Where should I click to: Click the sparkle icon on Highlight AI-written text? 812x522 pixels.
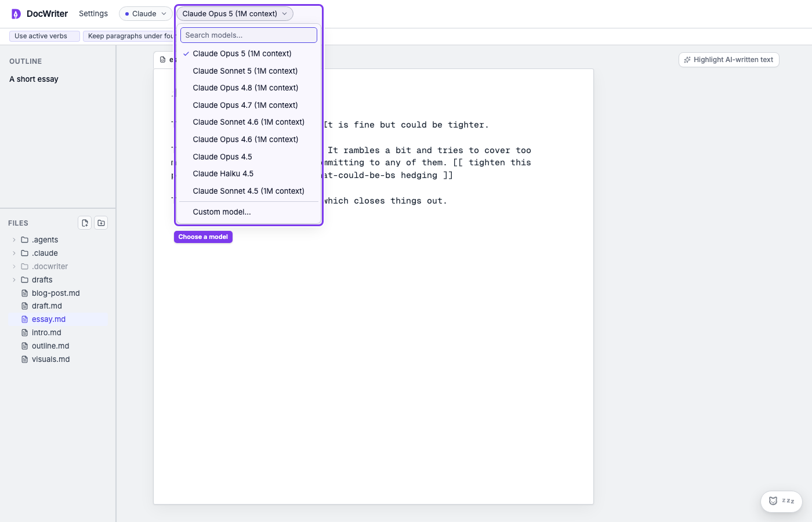coord(687,60)
